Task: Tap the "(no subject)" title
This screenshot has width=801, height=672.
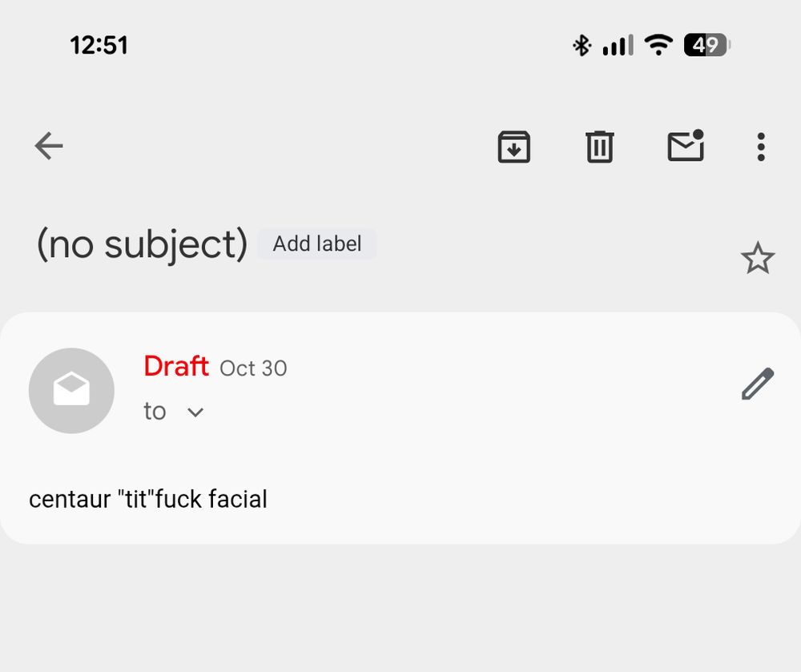Action: coord(142,243)
